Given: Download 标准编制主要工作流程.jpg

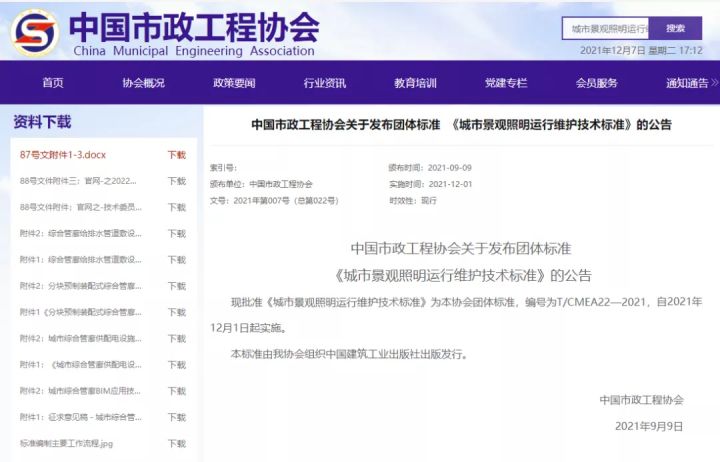Looking at the screenshot, I should coord(176,443).
